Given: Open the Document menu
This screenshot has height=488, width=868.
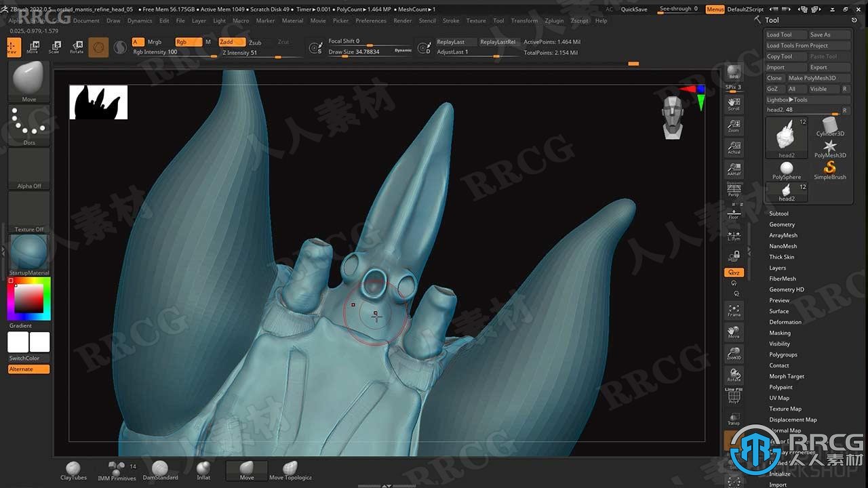Looking at the screenshot, I should point(86,20).
